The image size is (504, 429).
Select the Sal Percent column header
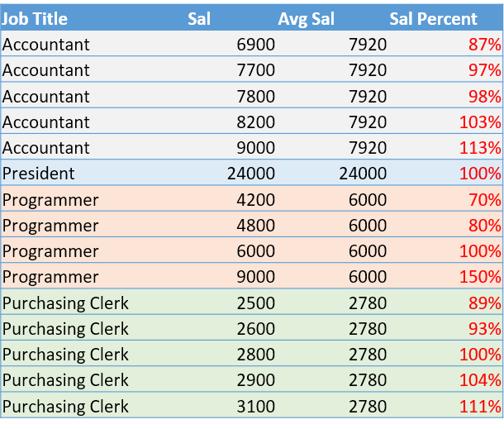[x=433, y=19]
